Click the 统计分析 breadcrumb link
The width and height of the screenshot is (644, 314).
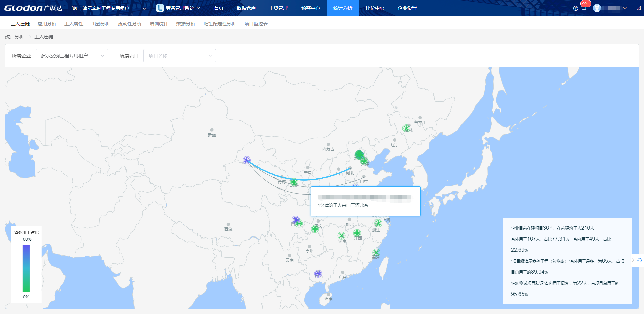click(x=15, y=37)
